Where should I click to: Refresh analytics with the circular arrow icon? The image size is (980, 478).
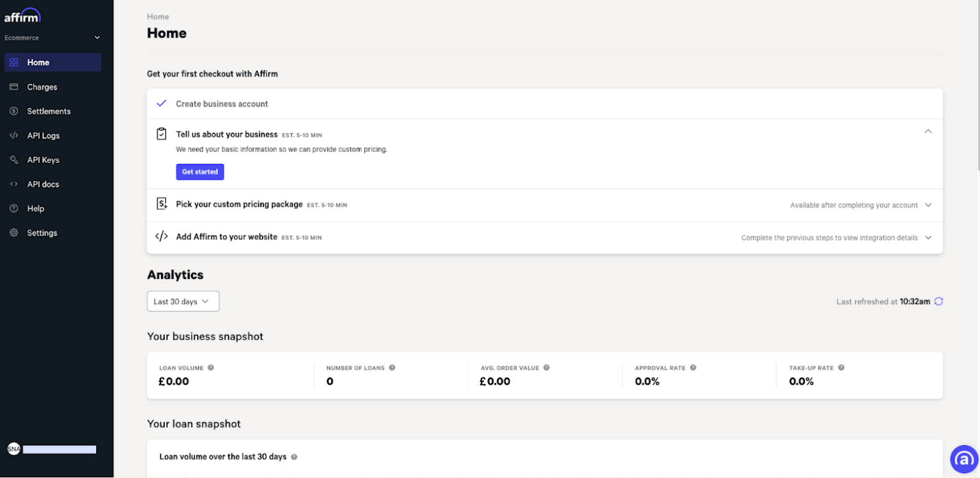(x=938, y=301)
